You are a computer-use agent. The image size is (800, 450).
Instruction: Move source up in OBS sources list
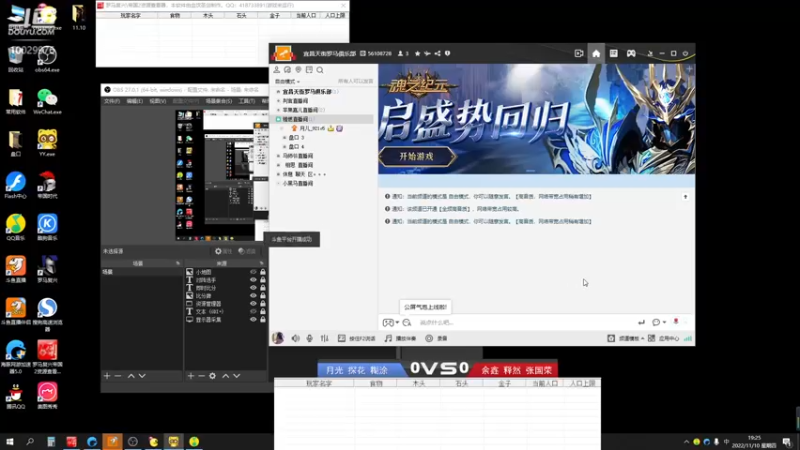(226, 376)
